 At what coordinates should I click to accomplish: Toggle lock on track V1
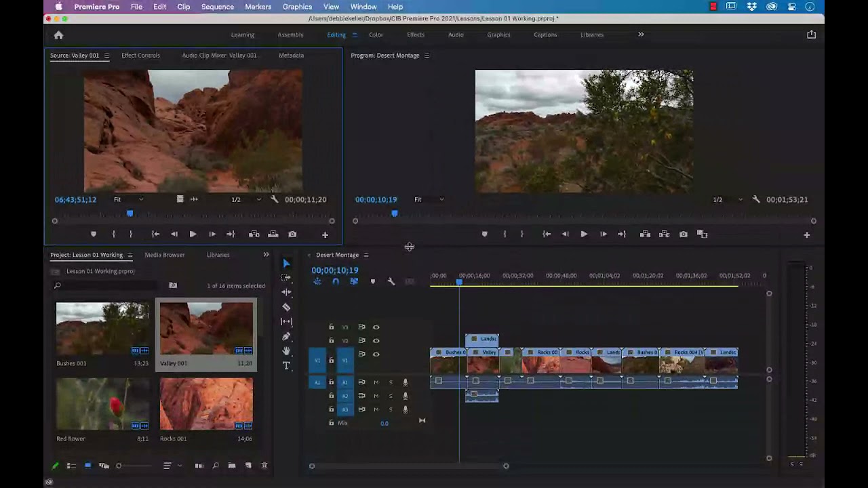[x=332, y=360]
